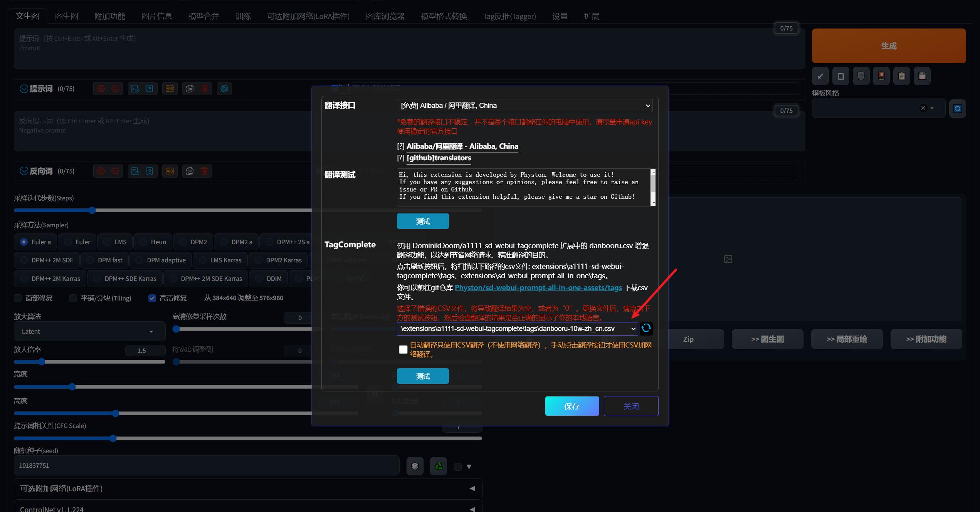The image size is (980, 512).
Task: Select the Euler sampler radio button
Action: click(x=68, y=242)
